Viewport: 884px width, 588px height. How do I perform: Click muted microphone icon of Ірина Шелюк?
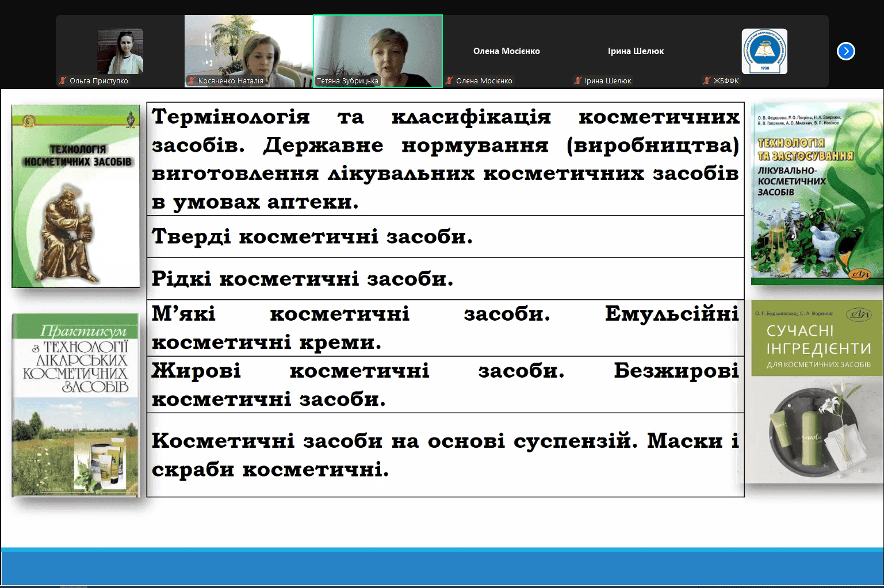(x=578, y=81)
